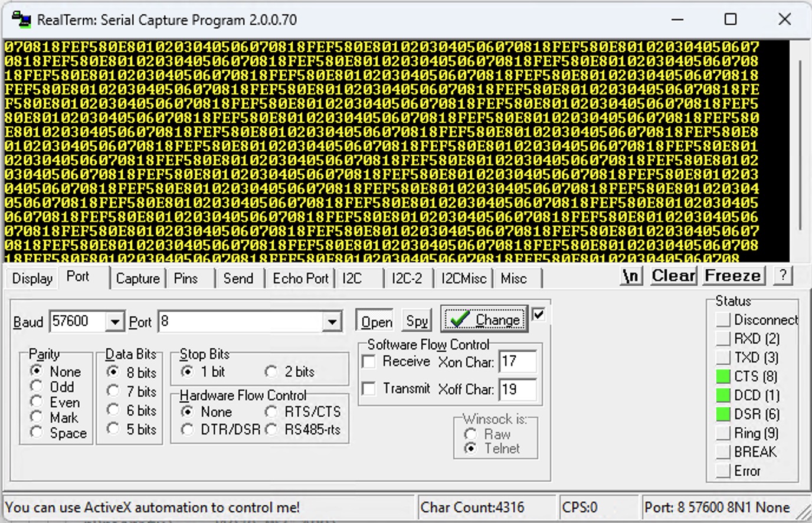Select 2 bits stop bits option

[x=271, y=372]
